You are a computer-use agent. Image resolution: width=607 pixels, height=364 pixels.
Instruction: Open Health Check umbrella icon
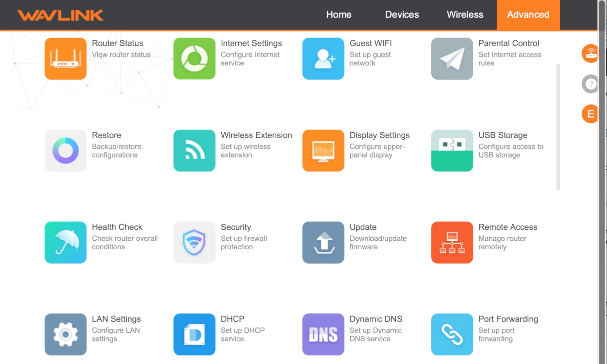[x=66, y=242]
